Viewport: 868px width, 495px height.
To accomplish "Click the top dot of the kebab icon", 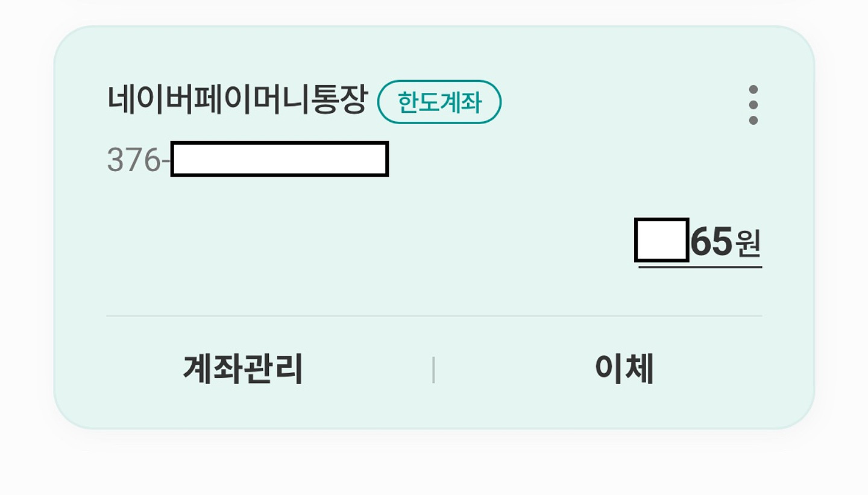I will (753, 90).
